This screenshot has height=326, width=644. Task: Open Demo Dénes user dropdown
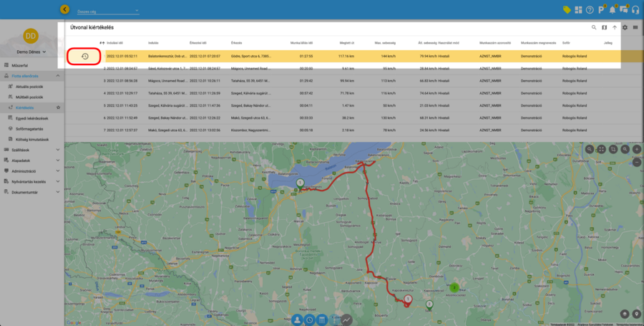click(x=31, y=52)
